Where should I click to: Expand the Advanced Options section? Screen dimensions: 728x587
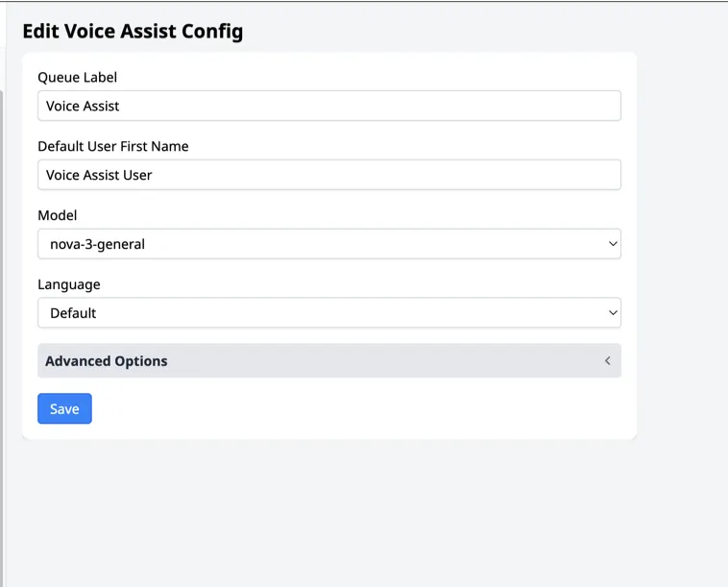coord(328,361)
